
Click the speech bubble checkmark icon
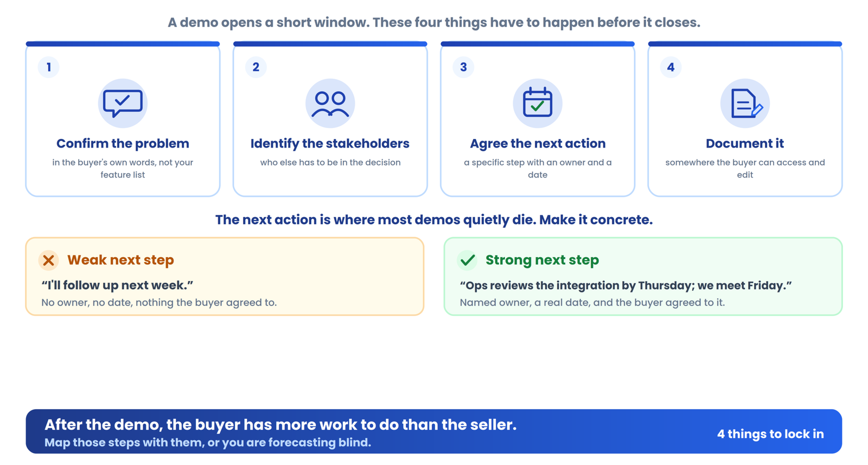pos(123,103)
